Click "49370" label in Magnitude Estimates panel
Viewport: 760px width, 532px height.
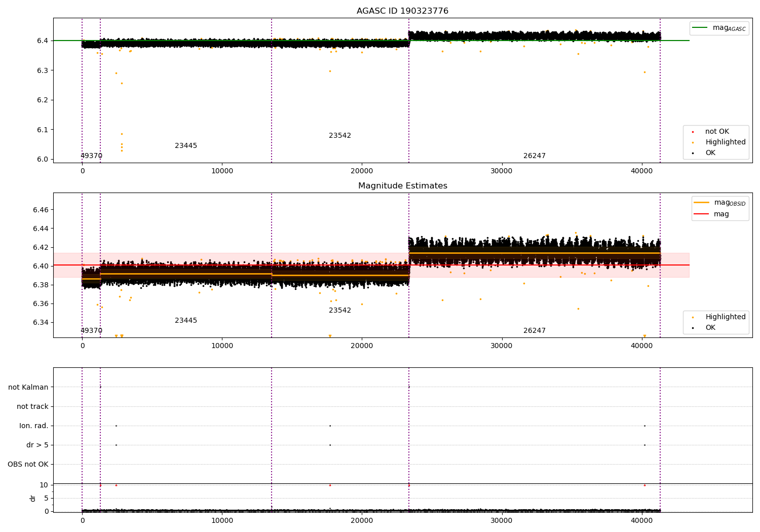(x=91, y=331)
